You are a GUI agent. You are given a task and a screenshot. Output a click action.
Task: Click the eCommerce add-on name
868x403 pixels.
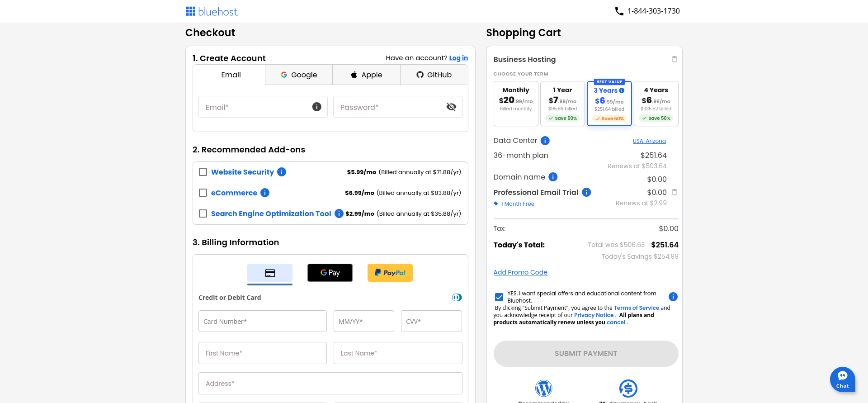tap(234, 193)
